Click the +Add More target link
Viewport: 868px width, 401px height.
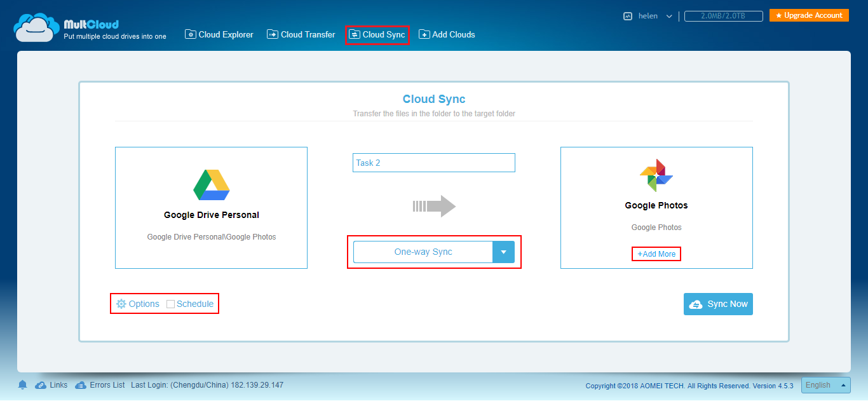tap(656, 254)
